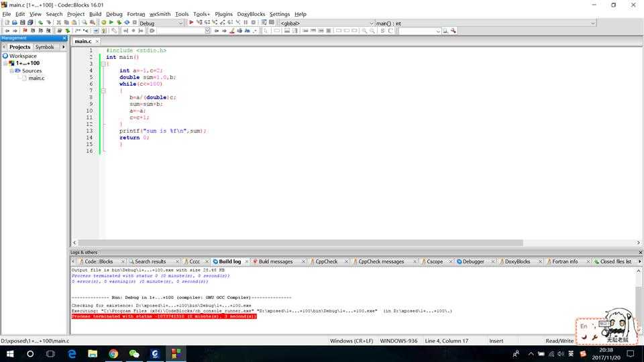644x362 pixels.
Task: Click the Copy toolbar icon
Action: [66, 23]
